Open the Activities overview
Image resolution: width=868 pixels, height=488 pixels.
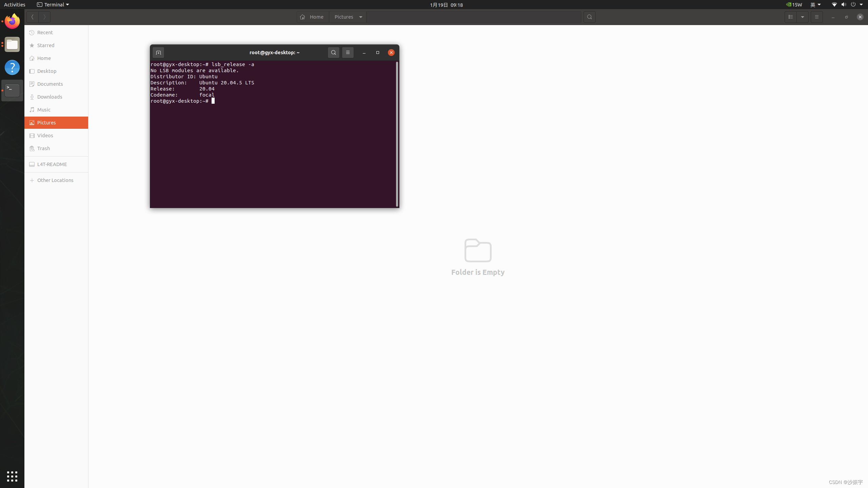15,5
